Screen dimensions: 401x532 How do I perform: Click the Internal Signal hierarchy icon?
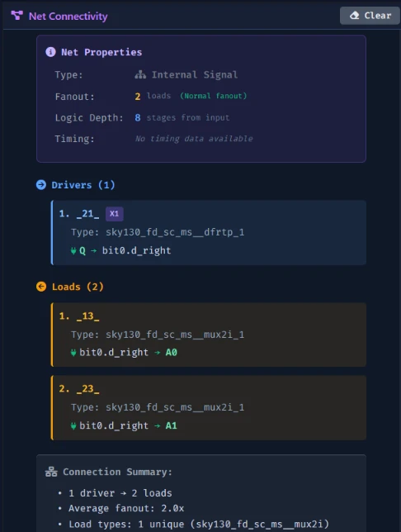pos(140,74)
